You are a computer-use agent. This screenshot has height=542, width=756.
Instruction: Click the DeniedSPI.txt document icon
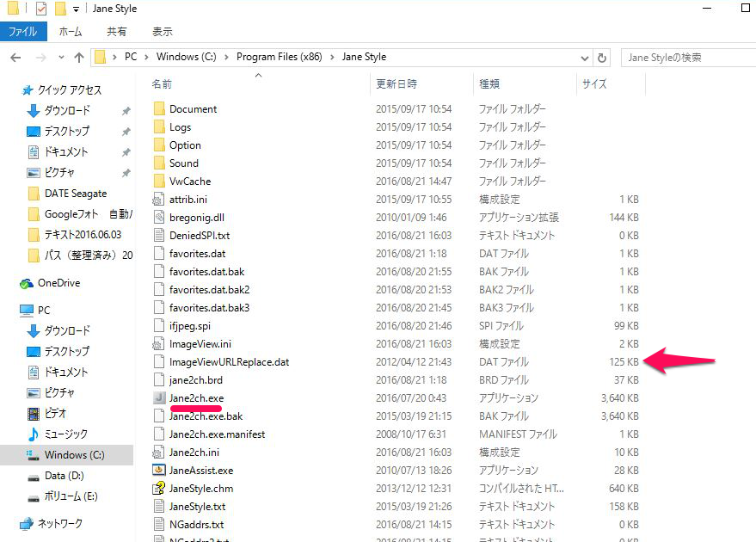[x=158, y=236]
